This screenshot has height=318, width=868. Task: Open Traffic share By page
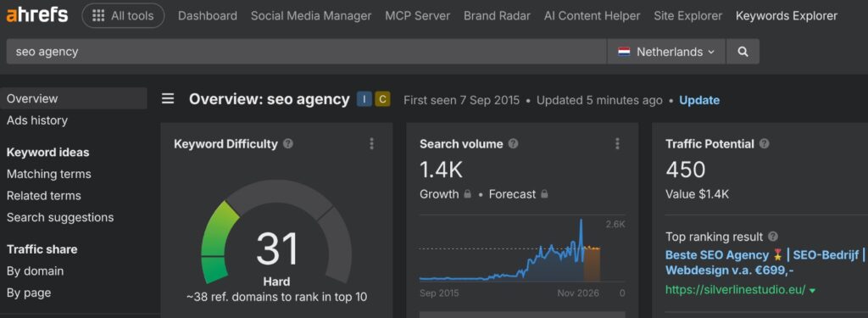click(29, 293)
